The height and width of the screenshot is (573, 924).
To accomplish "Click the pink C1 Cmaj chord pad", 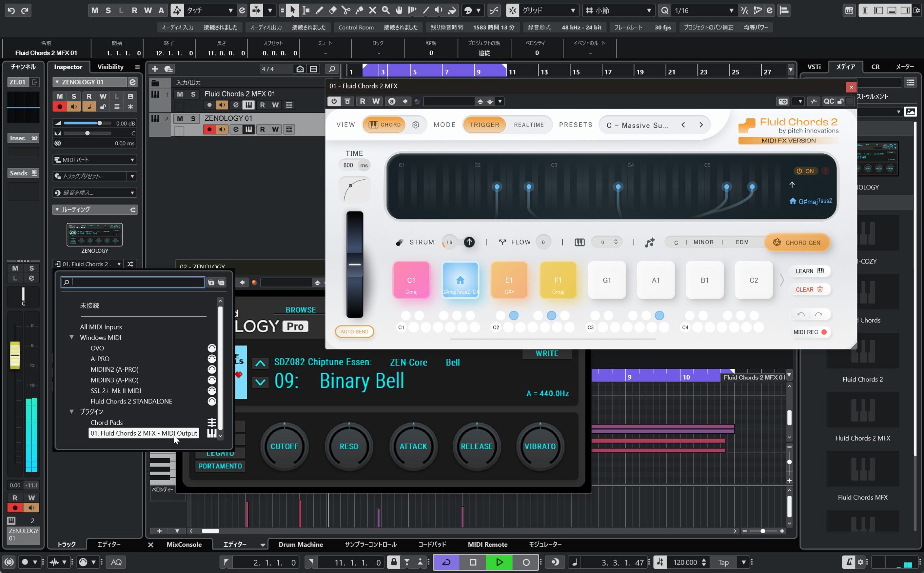I will coord(411,280).
